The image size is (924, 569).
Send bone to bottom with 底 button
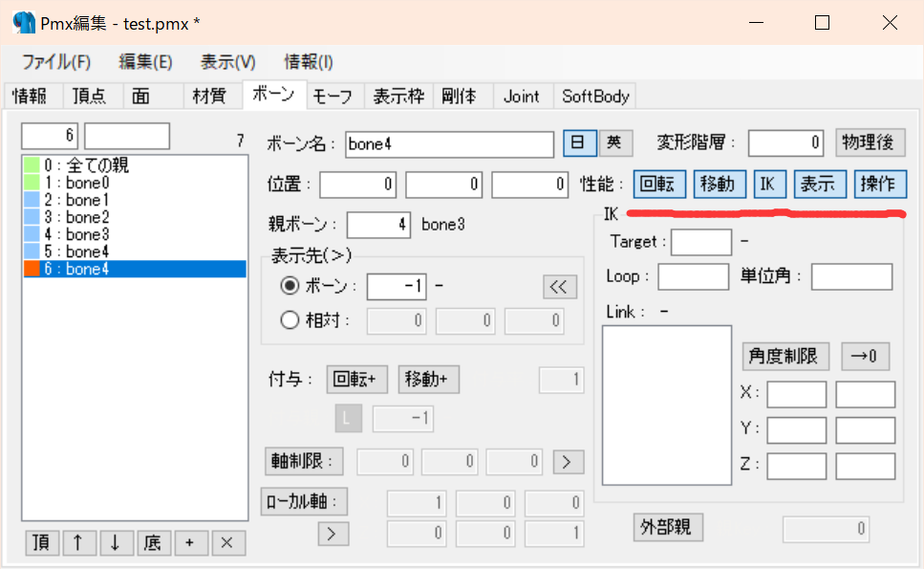coord(153,542)
